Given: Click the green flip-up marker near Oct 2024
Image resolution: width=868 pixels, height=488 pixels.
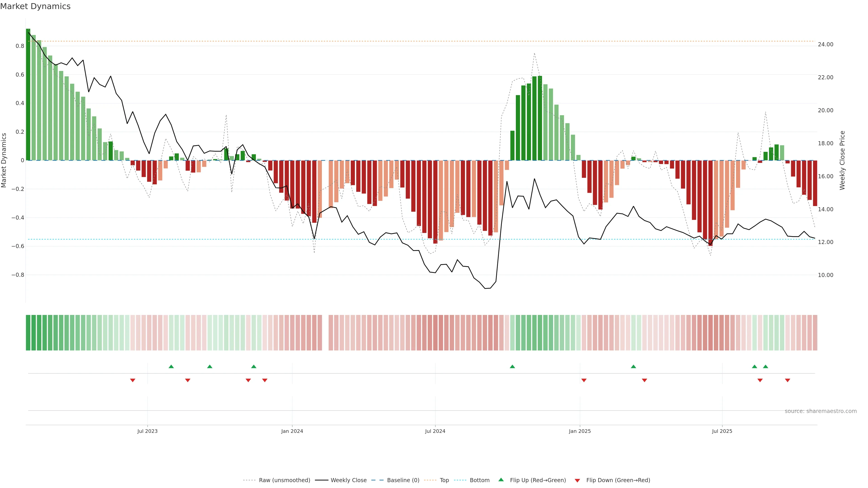Looking at the screenshot, I should tap(512, 366).
